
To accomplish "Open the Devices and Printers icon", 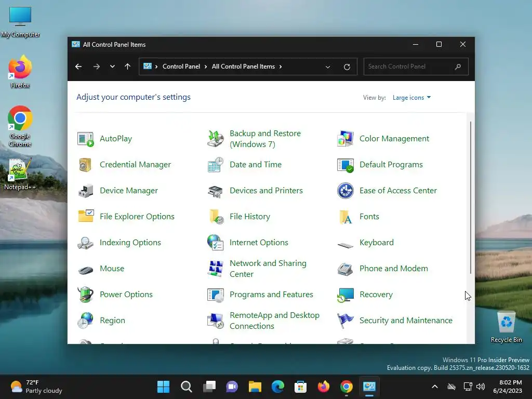I will pos(216,191).
